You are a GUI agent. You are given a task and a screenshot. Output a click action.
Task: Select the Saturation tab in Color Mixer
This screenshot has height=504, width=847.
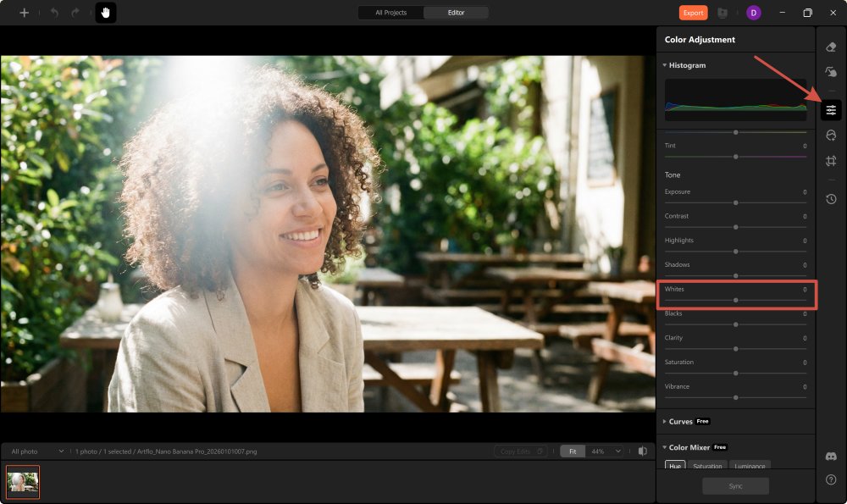(707, 466)
